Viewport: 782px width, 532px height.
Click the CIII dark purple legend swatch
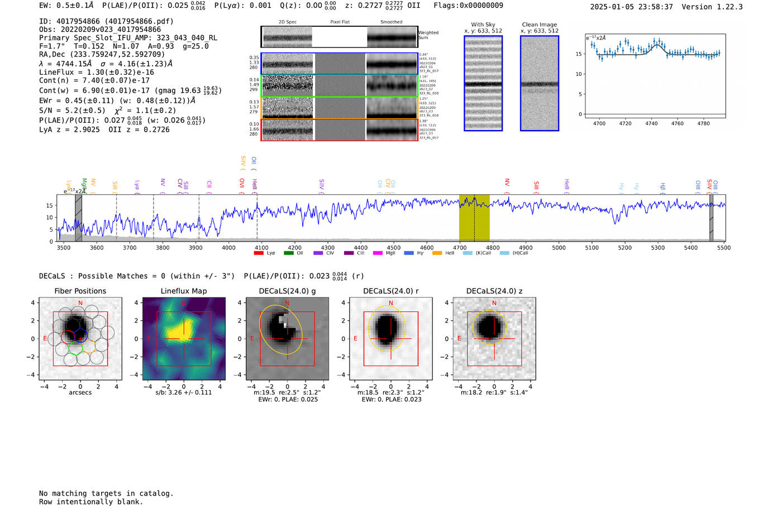(x=349, y=253)
